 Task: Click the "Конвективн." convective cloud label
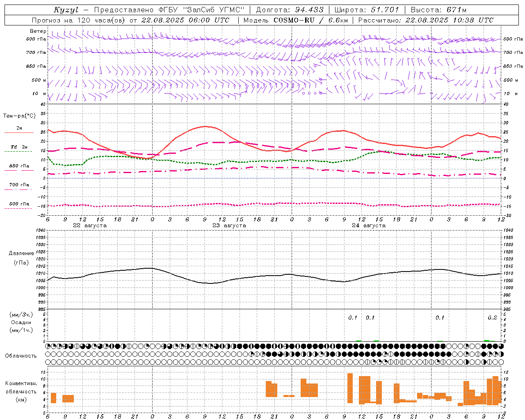pos(21,383)
